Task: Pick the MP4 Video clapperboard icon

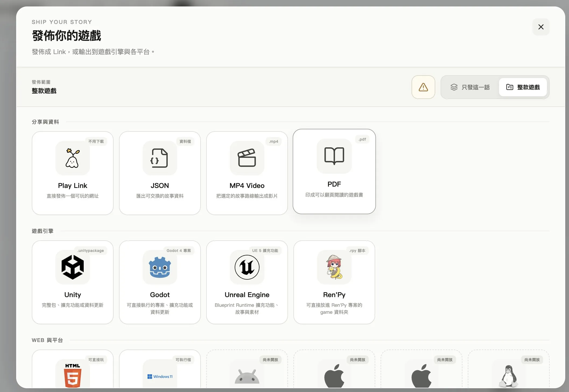Action: (x=247, y=158)
